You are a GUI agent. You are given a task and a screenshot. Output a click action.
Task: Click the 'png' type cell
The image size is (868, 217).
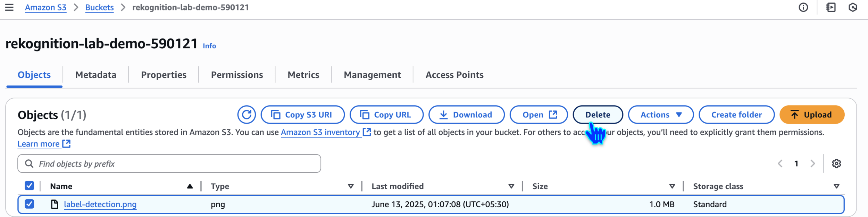[x=218, y=205]
